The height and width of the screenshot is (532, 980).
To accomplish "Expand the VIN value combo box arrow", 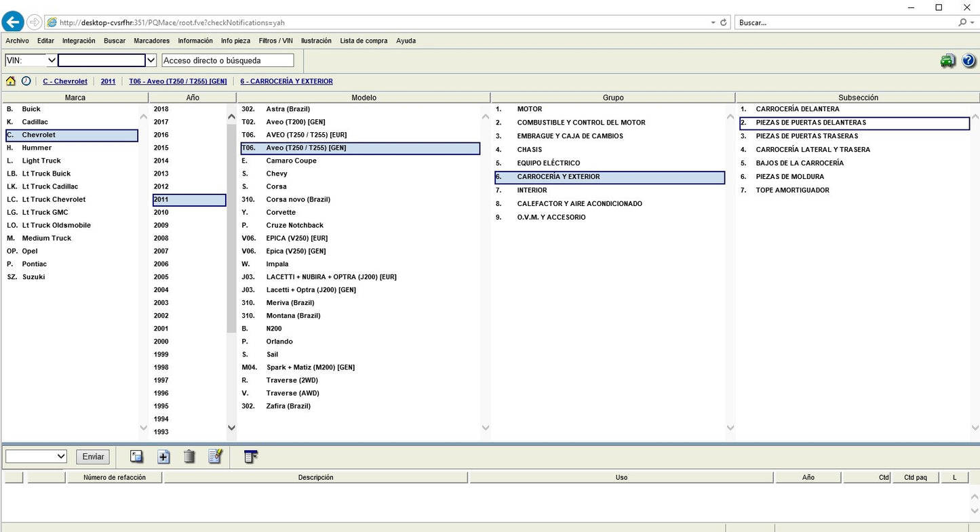I will pyautogui.click(x=151, y=60).
